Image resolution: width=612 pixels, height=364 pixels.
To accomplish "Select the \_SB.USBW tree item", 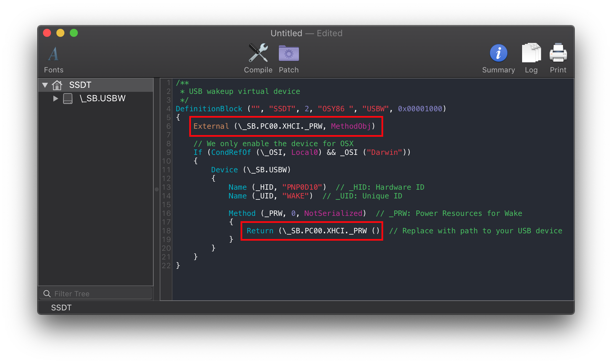I will pyautogui.click(x=102, y=99).
